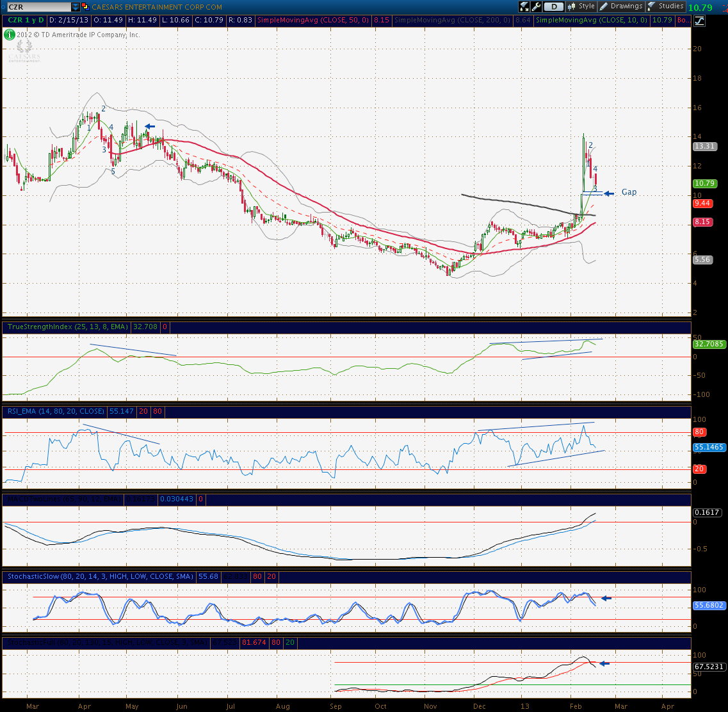Click the TrueStrengthIndex (25, 13, 8, EMA) label
The height and width of the screenshot is (712, 728).
(x=68, y=327)
